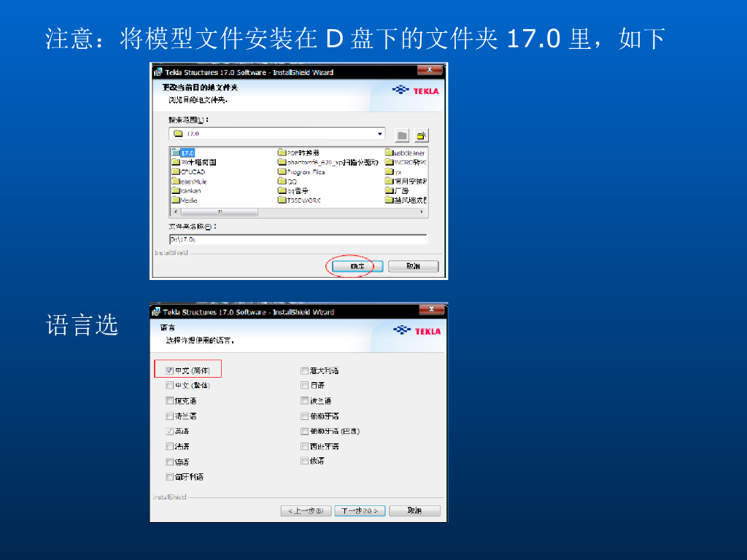
Task: Click the 下一步(N) next button
Action: tap(360, 511)
